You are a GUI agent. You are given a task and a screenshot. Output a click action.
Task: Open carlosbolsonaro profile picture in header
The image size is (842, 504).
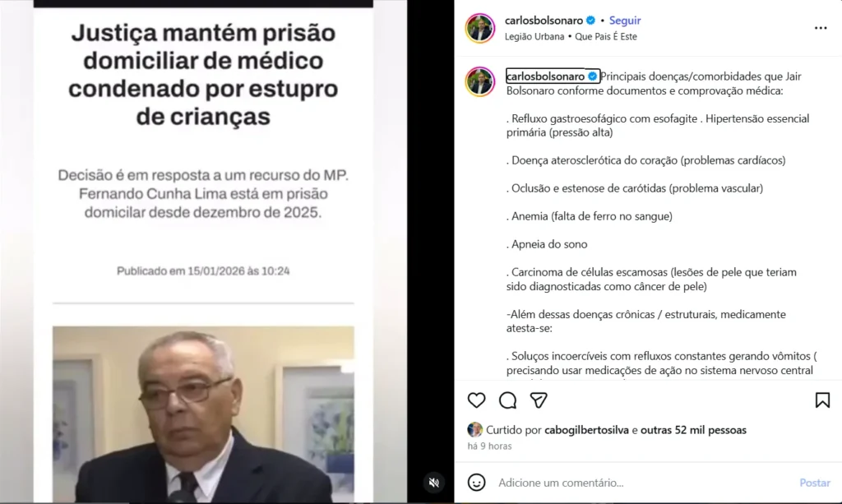tap(480, 28)
